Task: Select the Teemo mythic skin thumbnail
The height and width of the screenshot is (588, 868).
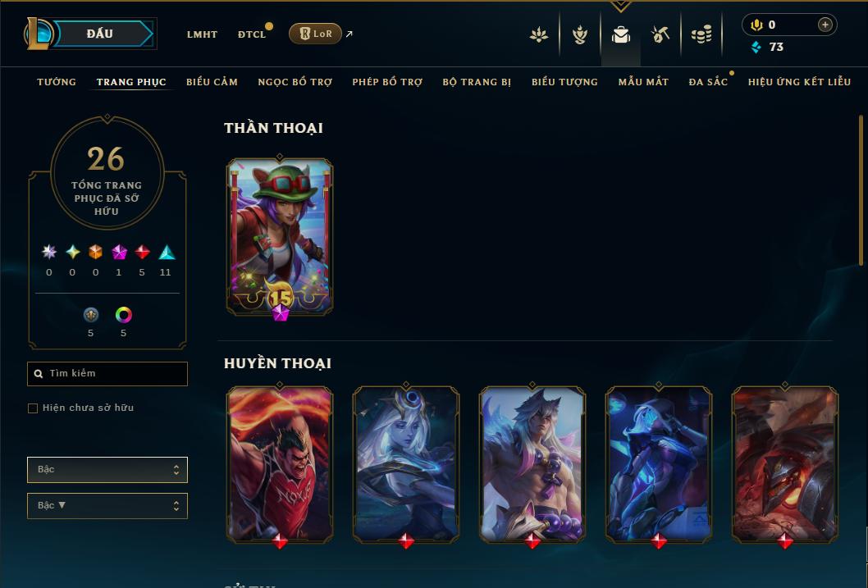Action: click(280, 237)
